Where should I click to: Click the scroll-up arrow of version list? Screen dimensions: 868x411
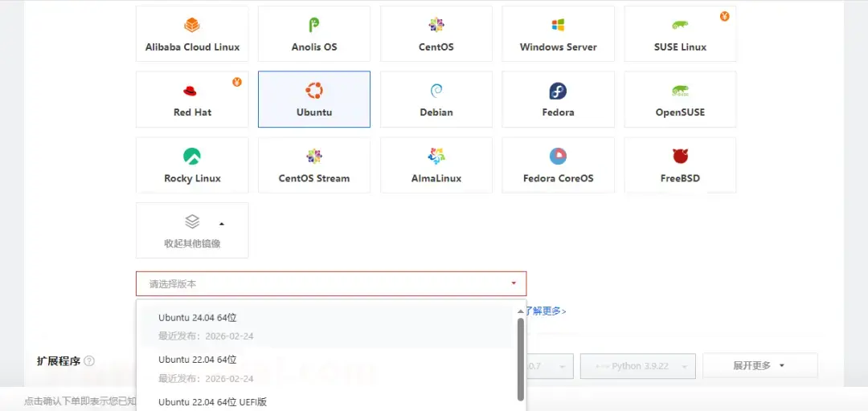[520, 311]
